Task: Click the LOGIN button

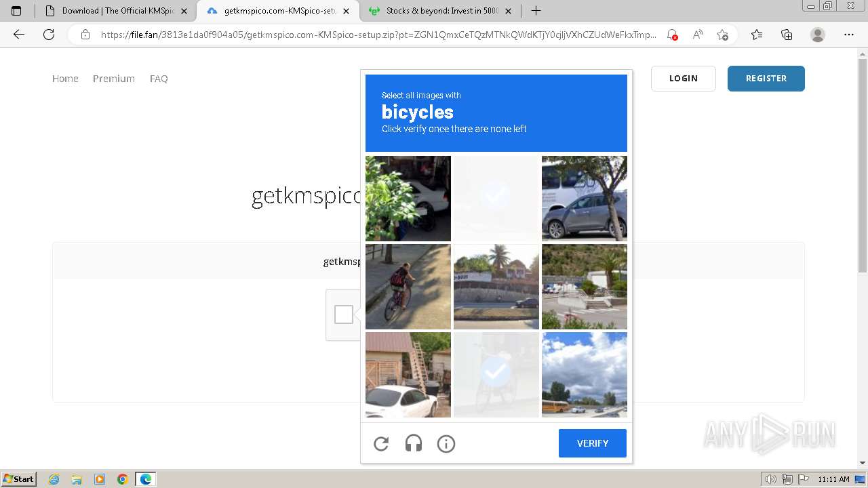Action: [684, 79]
